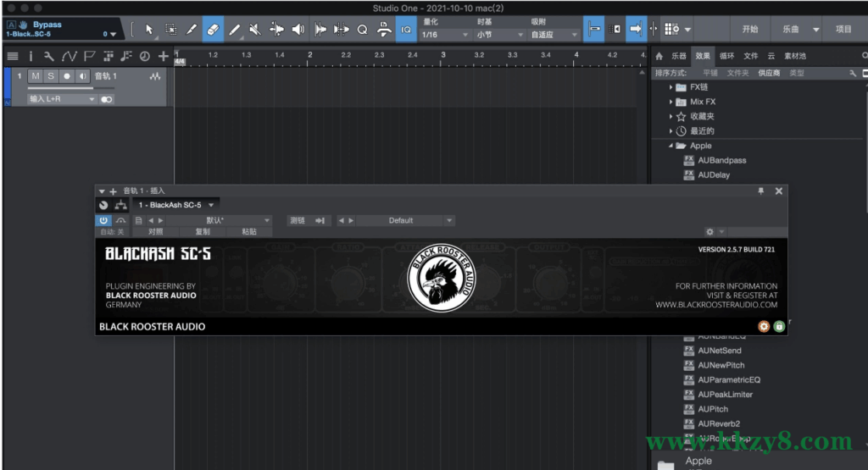Click green lock registration icon
The image size is (868, 470).
780,326
